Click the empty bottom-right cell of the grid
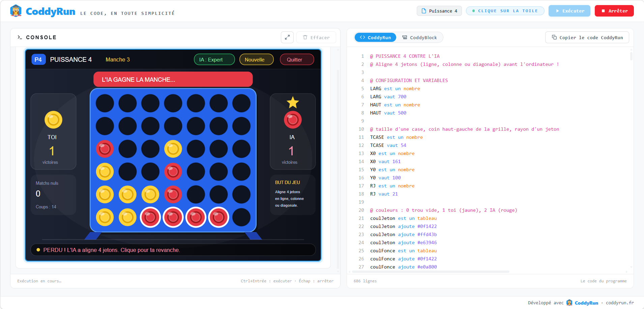 click(241, 217)
